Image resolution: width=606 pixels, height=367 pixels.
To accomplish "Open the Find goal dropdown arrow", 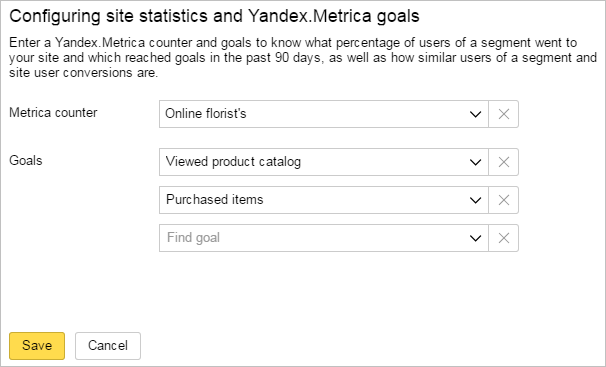I will (x=475, y=238).
